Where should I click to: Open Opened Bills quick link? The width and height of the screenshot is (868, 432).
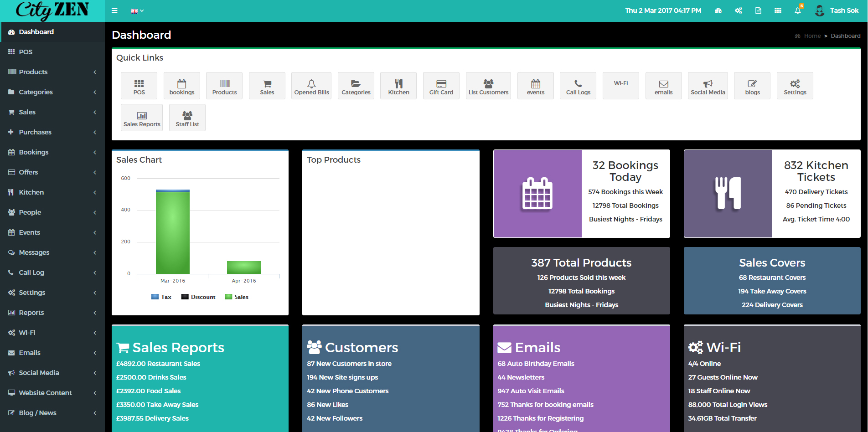coord(311,86)
